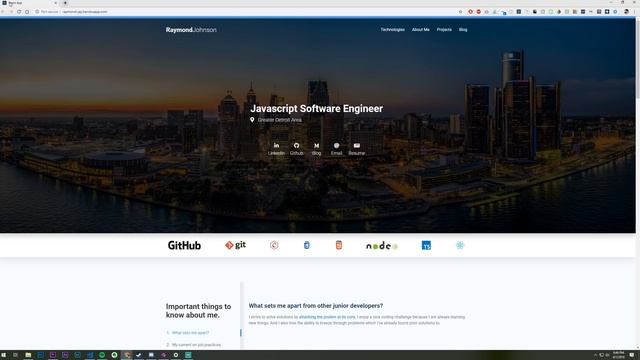Click the light blue React atom logo
640x360 pixels.
(460, 245)
